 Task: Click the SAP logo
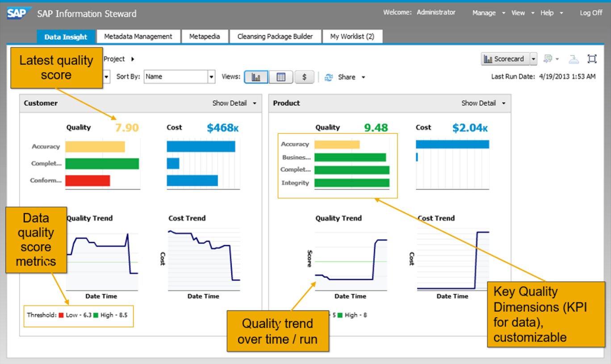(19, 13)
